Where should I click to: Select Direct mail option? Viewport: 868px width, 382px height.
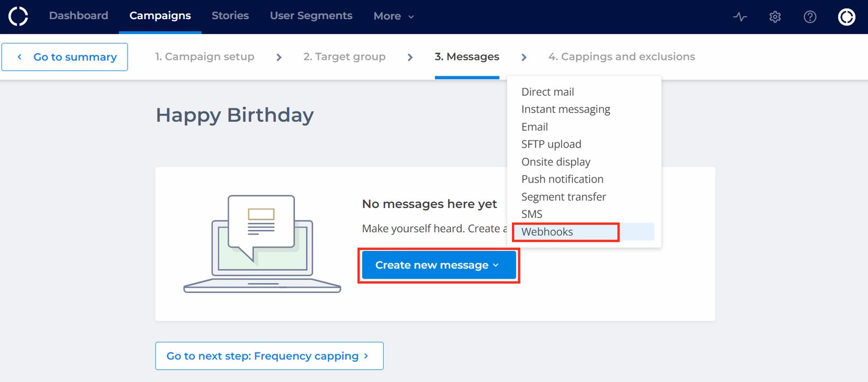pyautogui.click(x=548, y=92)
